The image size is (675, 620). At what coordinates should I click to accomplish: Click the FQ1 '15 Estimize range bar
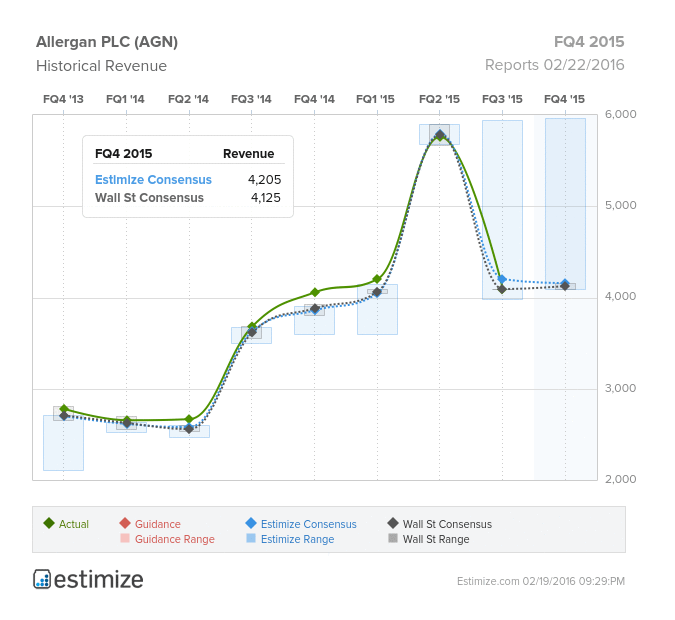pos(378,310)
